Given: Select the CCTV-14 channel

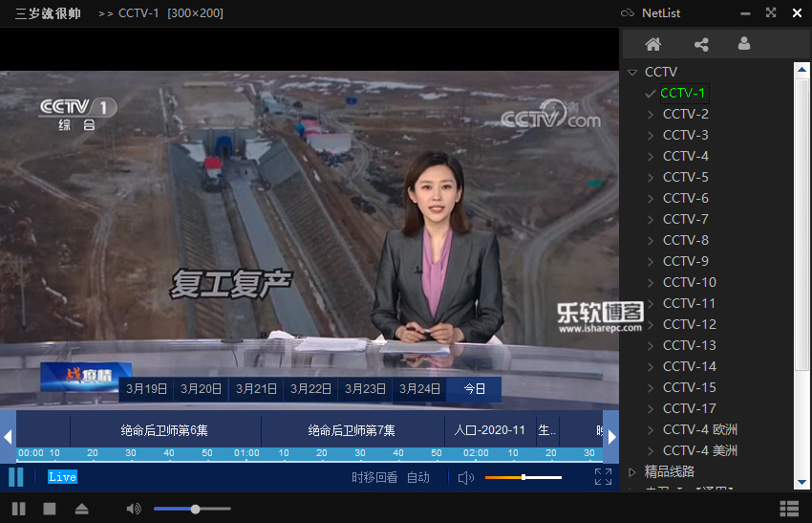Looking at the screenshot, I should pos(690,366).
